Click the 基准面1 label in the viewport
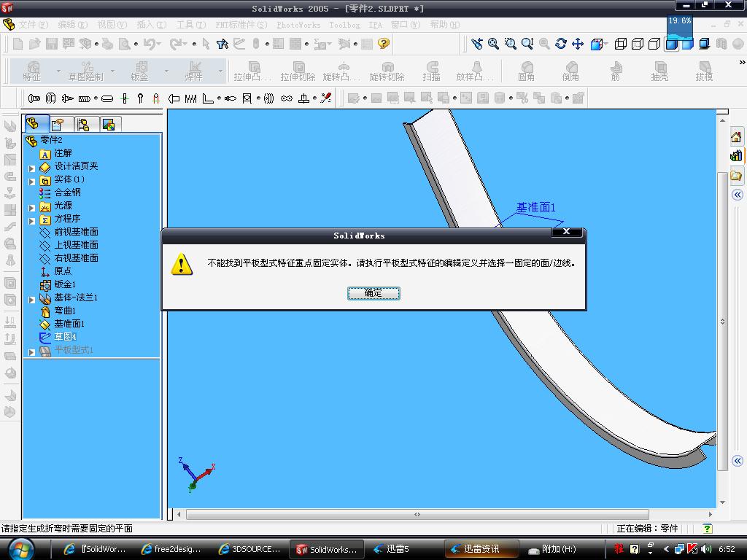Screen dimensions: 747x560 536,208
